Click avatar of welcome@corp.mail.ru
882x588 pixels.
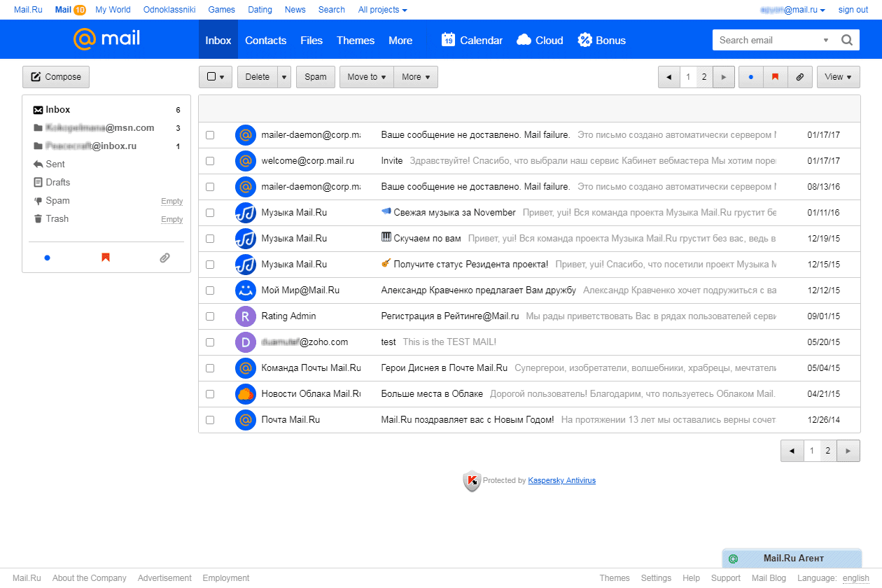pos(245,161)
